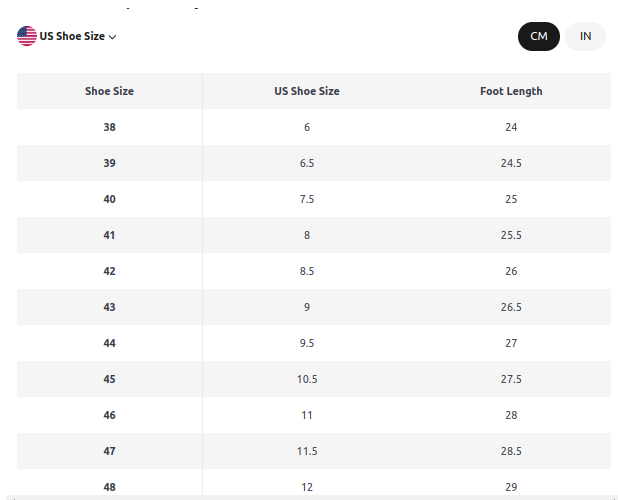Open the US Shoe Size selector label
The height and width of the screenshot is (500, 618).
click(x=72, y=36)
